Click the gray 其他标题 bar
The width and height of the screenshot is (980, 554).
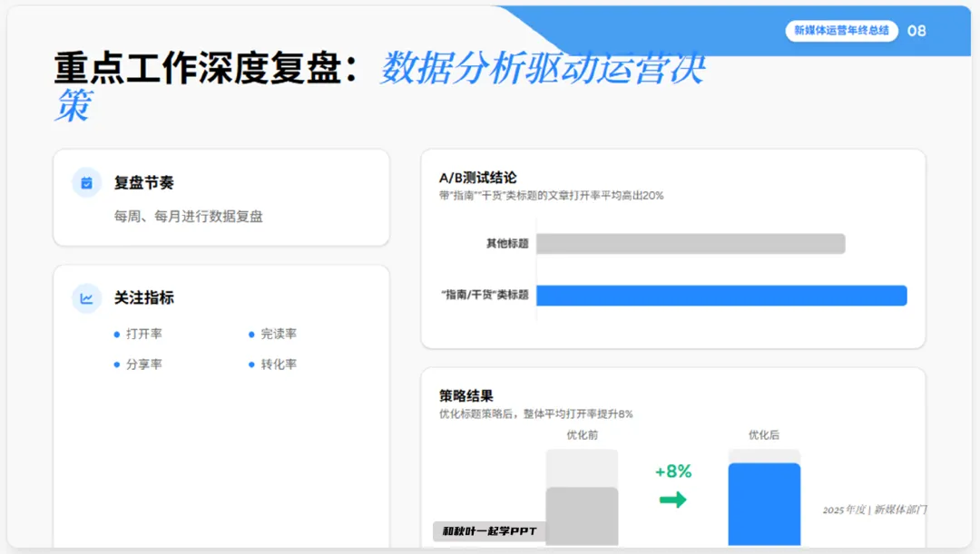click(x=691, y=244)
